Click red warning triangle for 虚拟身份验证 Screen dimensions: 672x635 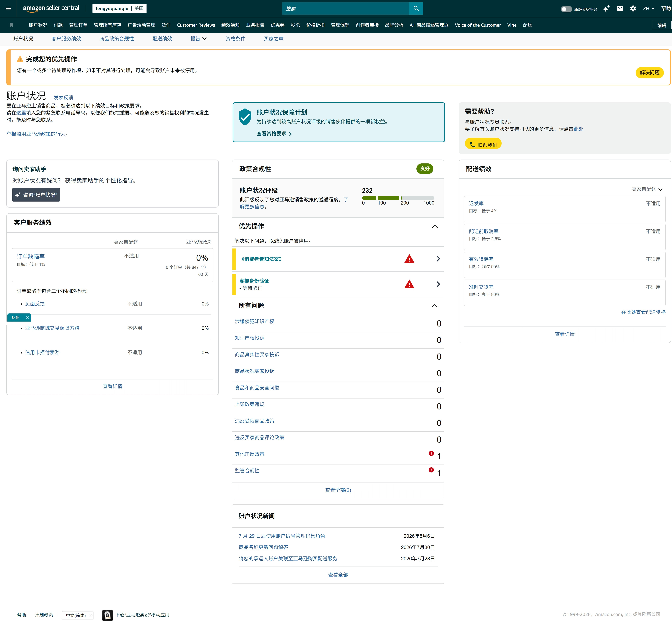pyautogui.click(x=409, y=284)
